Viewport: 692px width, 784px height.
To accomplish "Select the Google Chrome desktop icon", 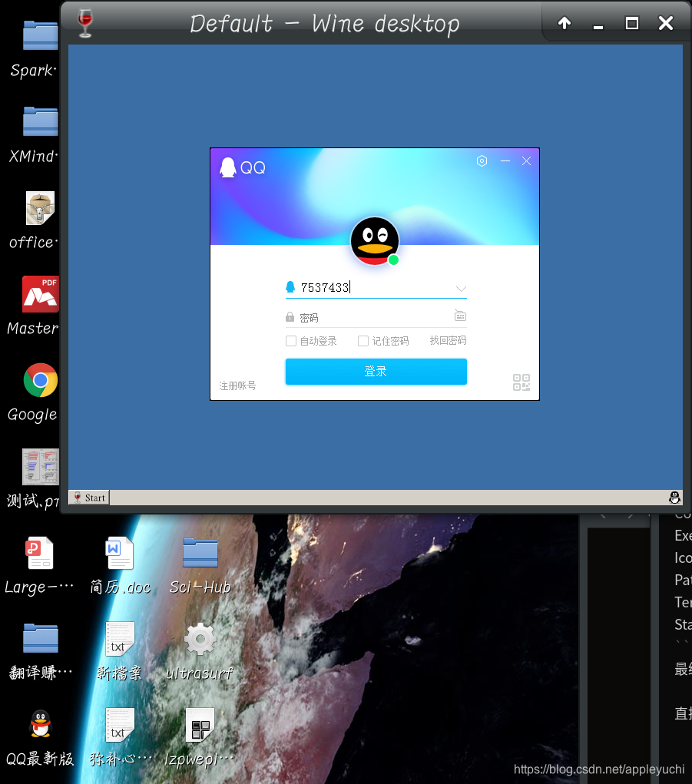I will [x=41, y=380].
